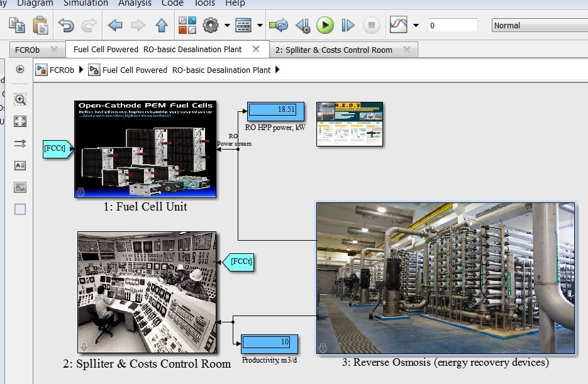
Task: Open the Code menu
Action: (x=172, y=3)
